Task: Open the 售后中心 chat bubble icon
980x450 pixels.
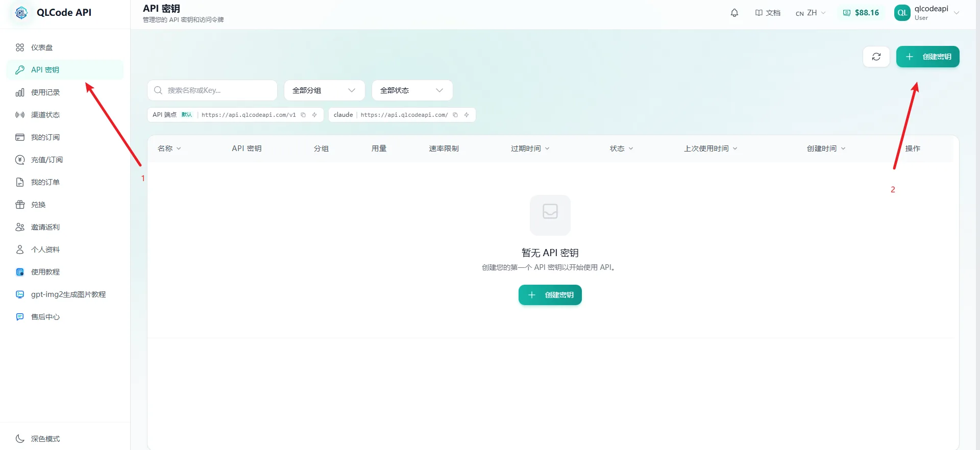Action: coord(20,317)
